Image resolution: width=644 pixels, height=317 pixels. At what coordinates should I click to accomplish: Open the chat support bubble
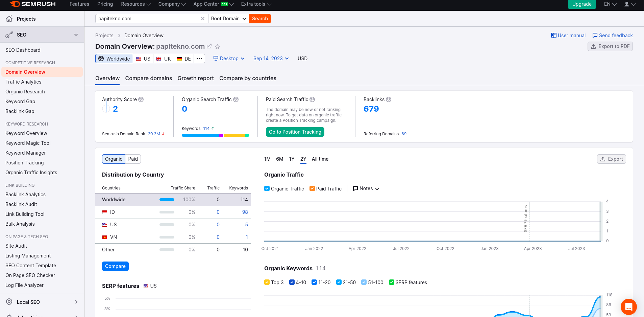[x=628, y=307]
